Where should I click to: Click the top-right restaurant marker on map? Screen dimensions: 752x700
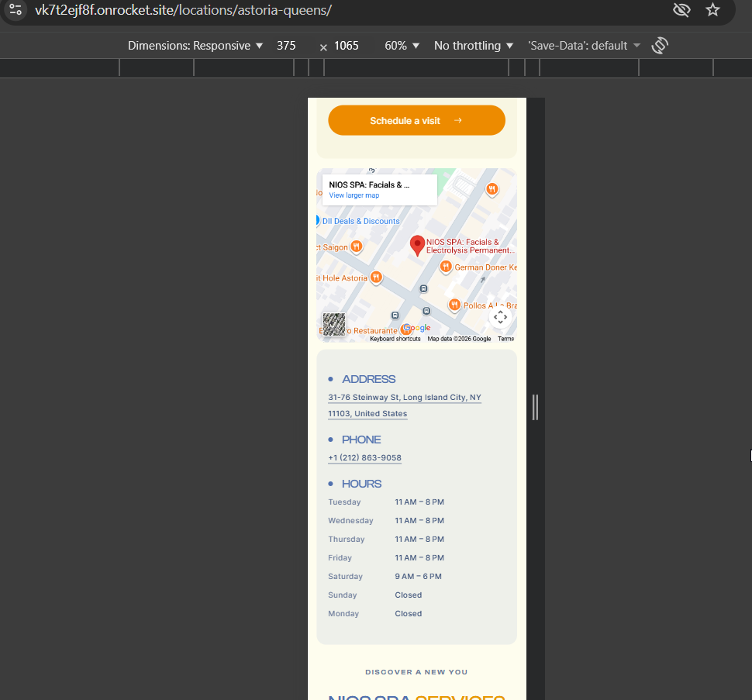pos(492,189)
